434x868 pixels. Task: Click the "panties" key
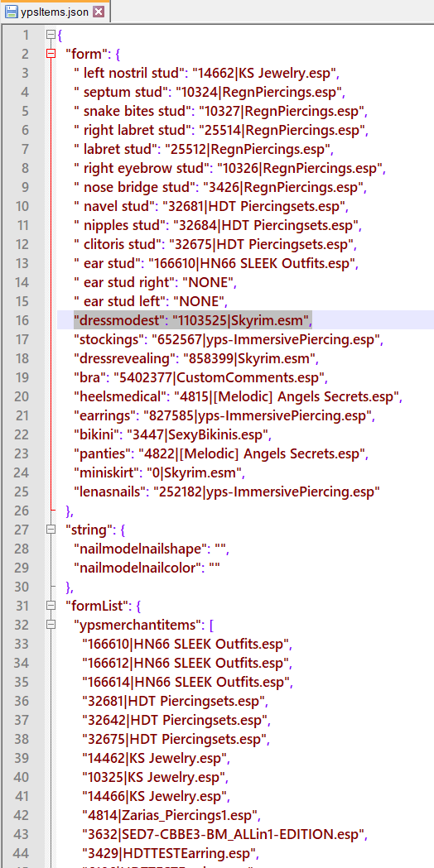[x=103, y=453]
